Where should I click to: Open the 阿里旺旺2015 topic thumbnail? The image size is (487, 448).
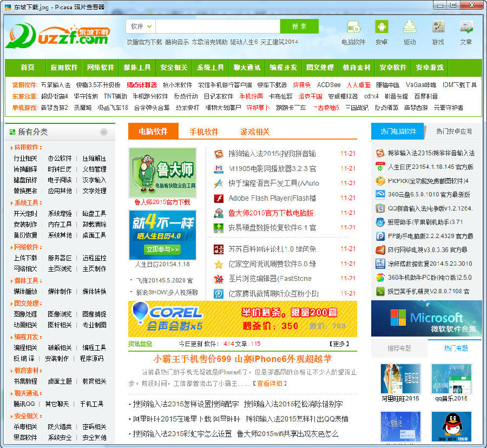pyautogui.click(x=400, y=379)
